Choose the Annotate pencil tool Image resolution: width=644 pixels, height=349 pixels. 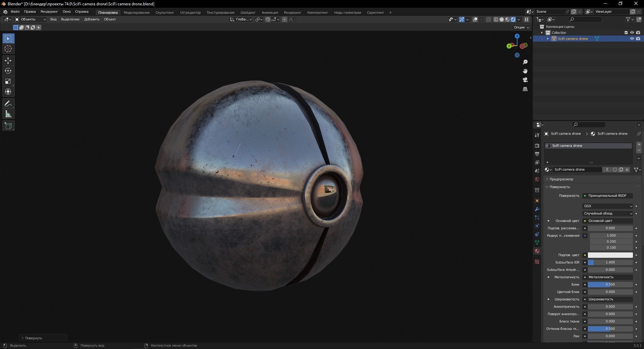(8, 104)
